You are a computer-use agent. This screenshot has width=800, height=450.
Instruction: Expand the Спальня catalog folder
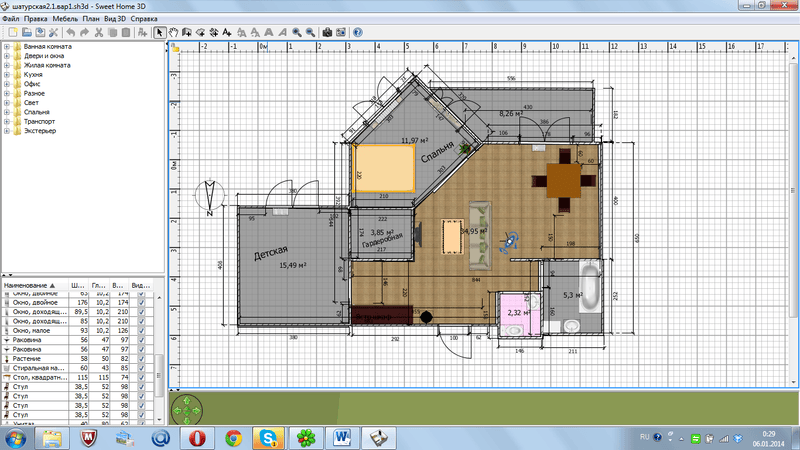[7, 112]
